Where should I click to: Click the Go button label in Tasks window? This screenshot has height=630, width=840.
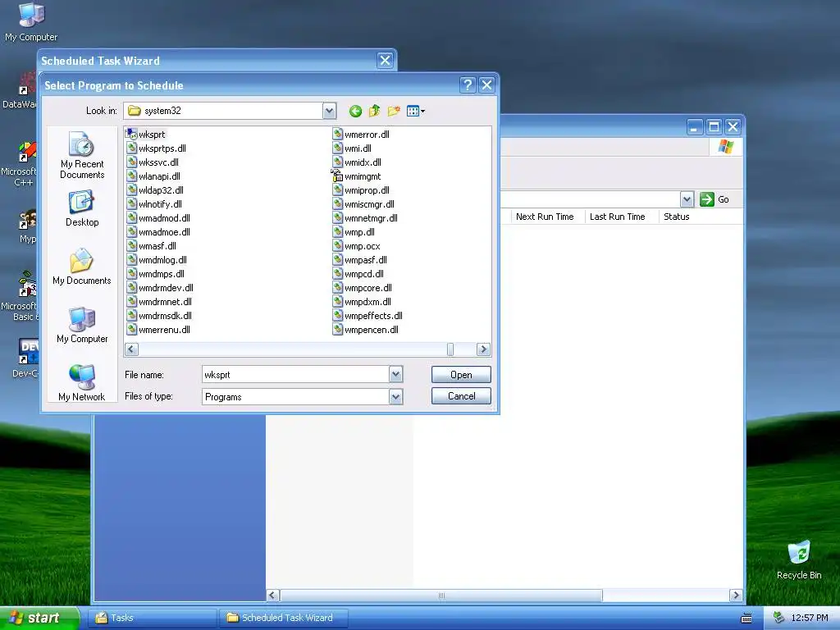(x=724, y=199)
